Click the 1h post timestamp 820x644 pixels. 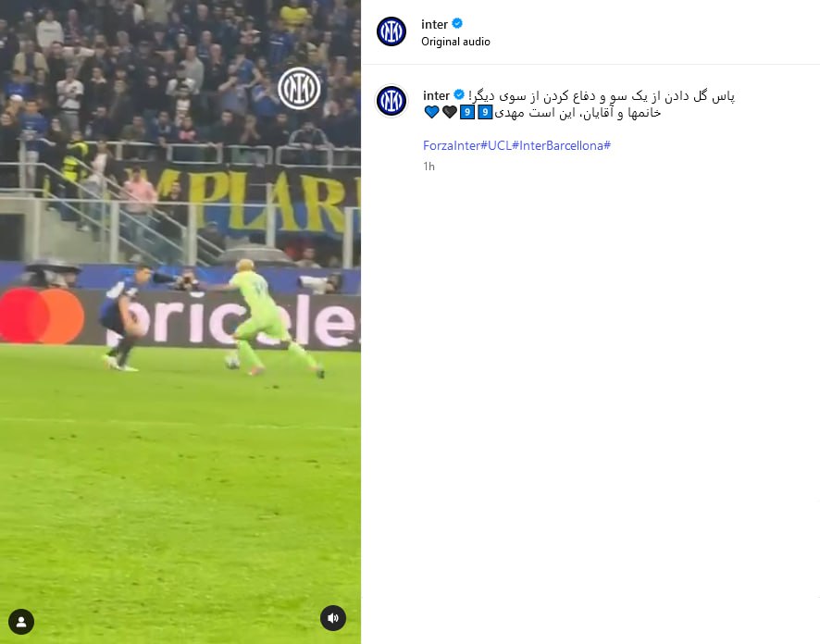(429, 167)
